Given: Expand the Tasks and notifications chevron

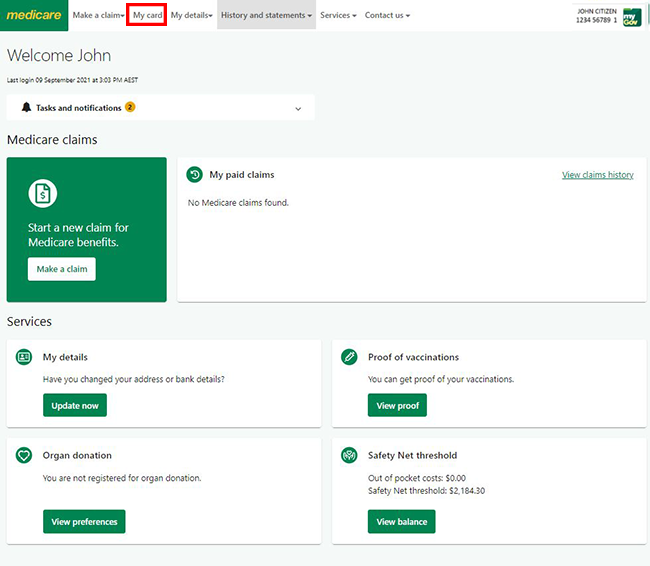Looking at the screenshot, I should point(298,109).
